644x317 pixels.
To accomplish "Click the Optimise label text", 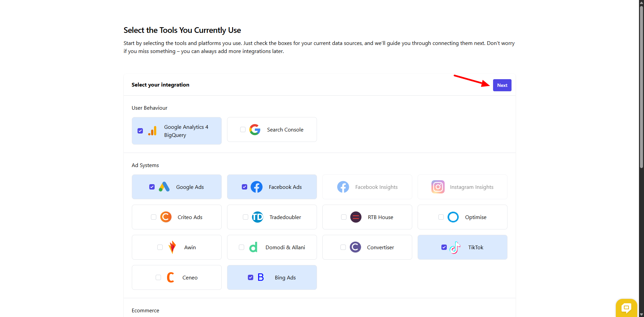I will click(476, 217).
